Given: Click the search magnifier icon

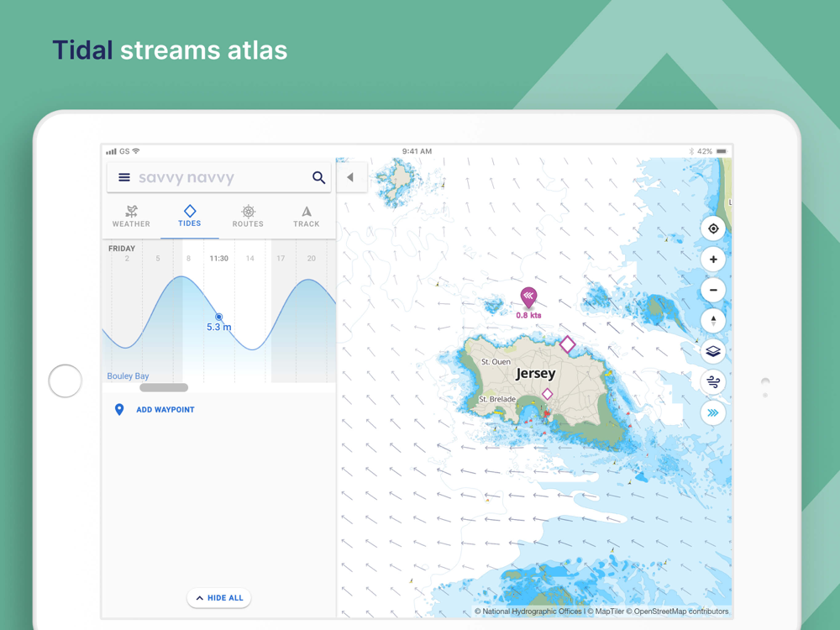Looking at the screenshot, I should click(318, 177).
